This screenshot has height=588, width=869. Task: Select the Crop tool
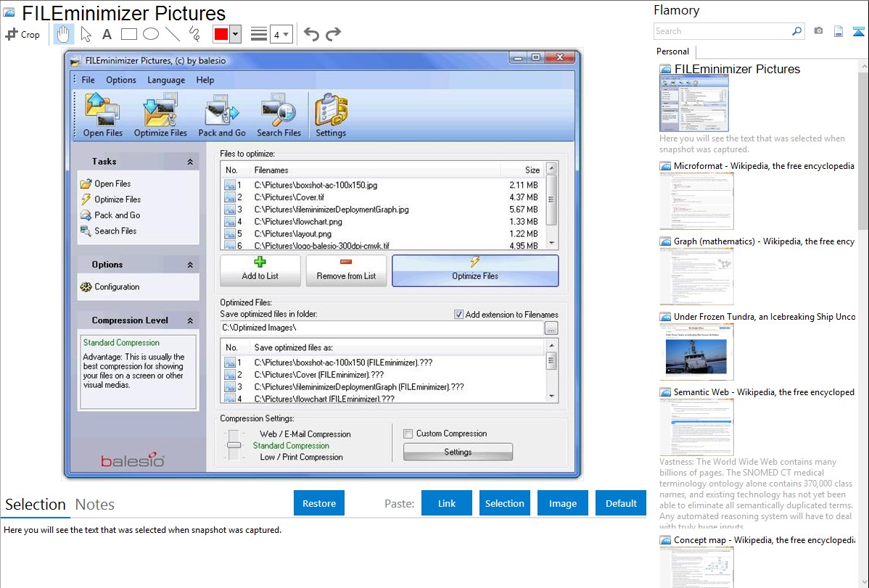[x=22, y=34]
